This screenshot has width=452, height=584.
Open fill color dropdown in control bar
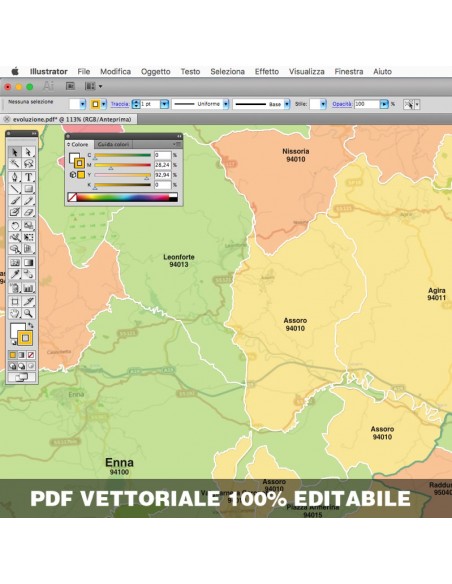tap(83, 104)
